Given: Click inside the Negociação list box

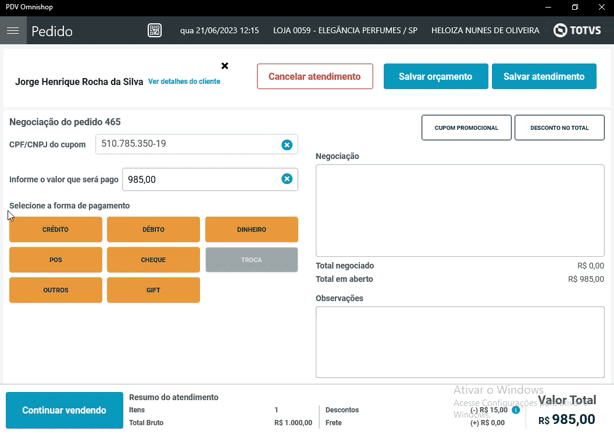Looking at the screenshot, I should 460,211.
